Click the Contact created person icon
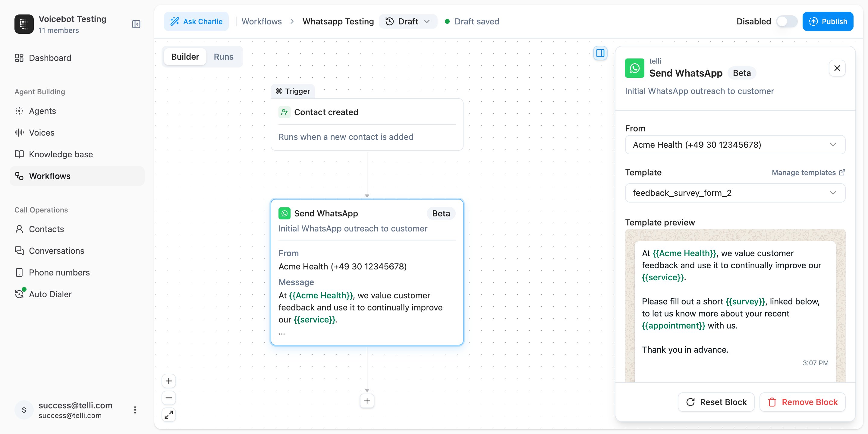 284,112
